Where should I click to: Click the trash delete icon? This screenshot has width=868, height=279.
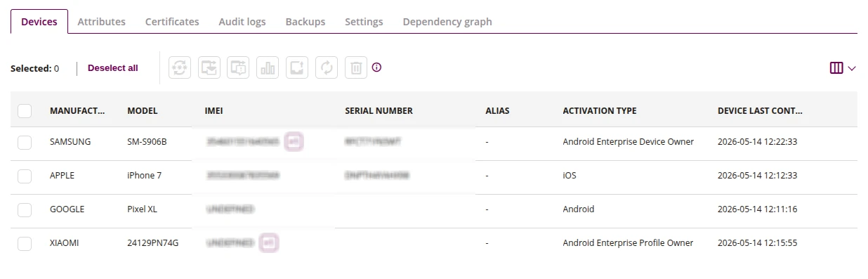[356, 67]
